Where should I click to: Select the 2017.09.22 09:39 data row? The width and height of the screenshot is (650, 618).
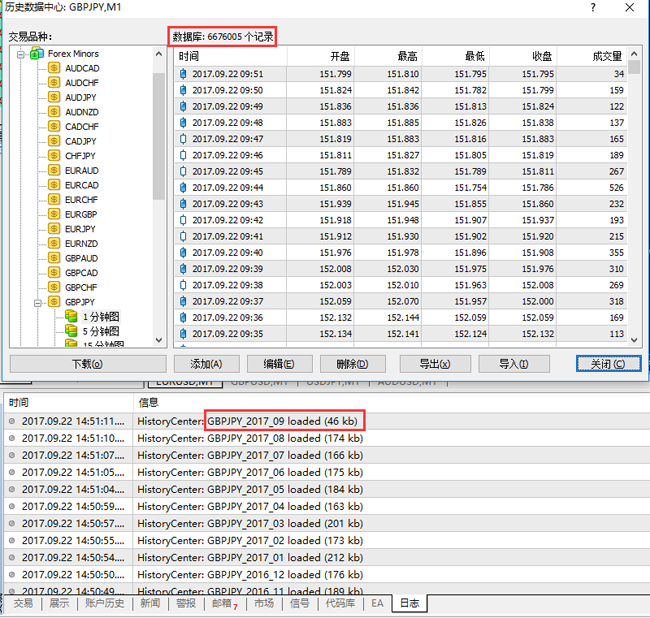point(400,269)
